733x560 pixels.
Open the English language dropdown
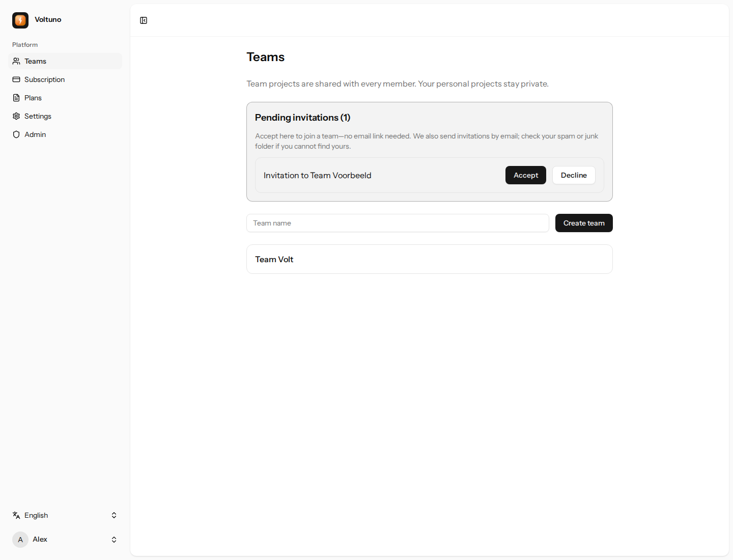pyautogui.click(x=65, y=515)
